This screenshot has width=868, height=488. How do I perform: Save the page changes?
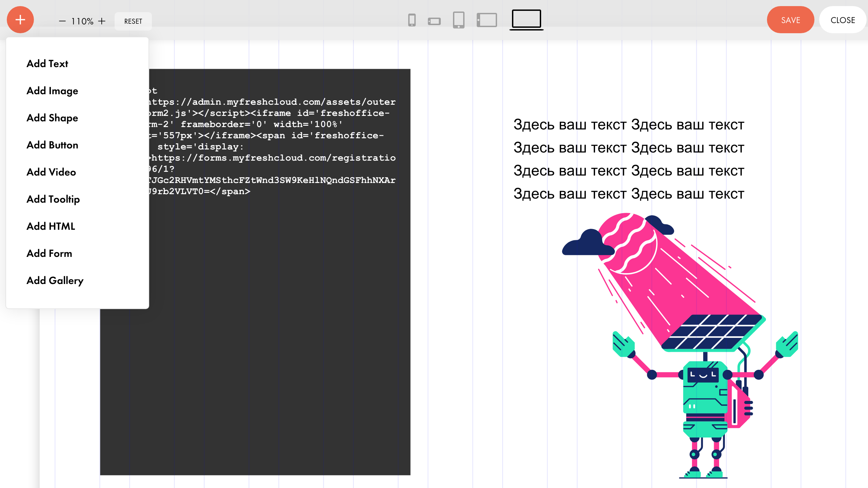pos(791,20)
